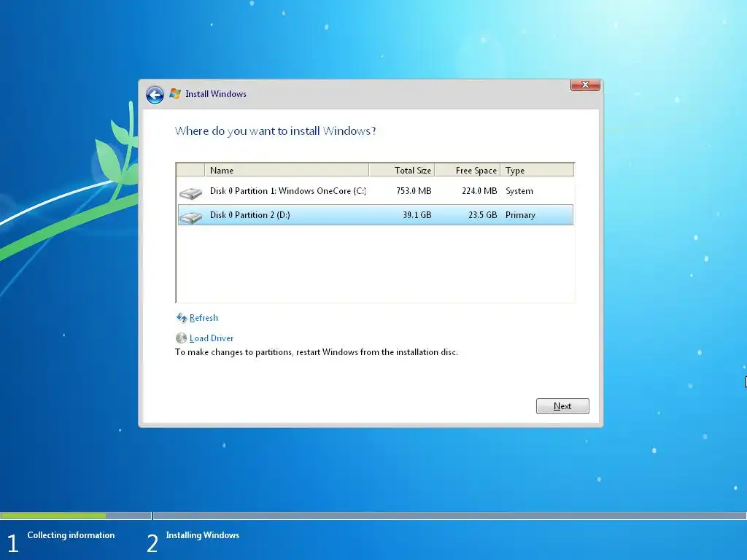Image resolution: width=747 pixels, height=560 pixels.
Task: Sort by the Total Size column header
Action: pyautogui.click(x=402, y=170)
